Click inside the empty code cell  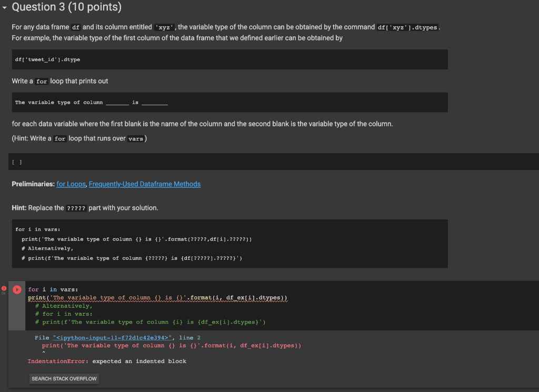pyautogui.click(x=211, y=162)
